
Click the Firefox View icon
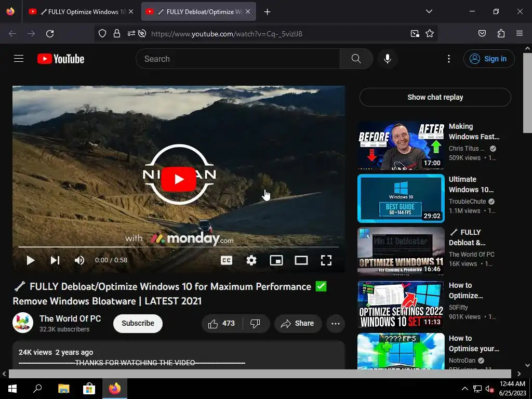pos(10,11)
